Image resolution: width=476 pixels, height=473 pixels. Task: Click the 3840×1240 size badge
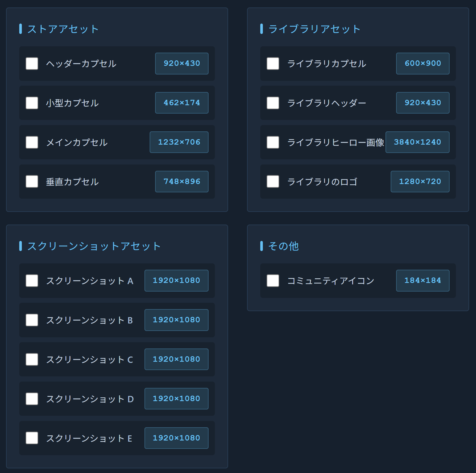pyautogui.click(x=417, y=142)
